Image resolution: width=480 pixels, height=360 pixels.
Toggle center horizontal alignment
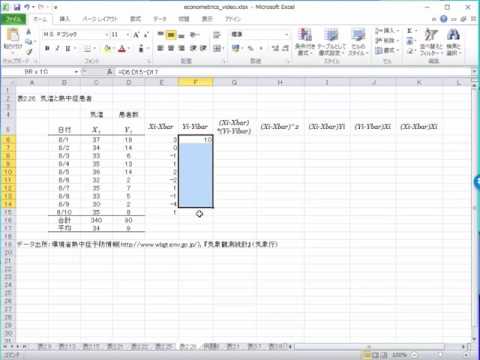pyautogui.click(x=171, y=48)
